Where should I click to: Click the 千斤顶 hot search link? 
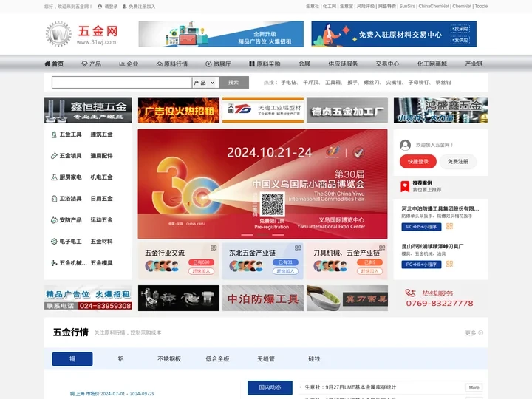[311, 83]
